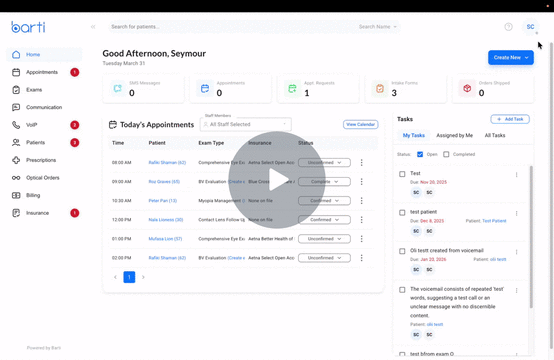Open status dropdown for 08:00 AM appointment
554x360 pixels.
pyautogui.click(x=324, y=163)
